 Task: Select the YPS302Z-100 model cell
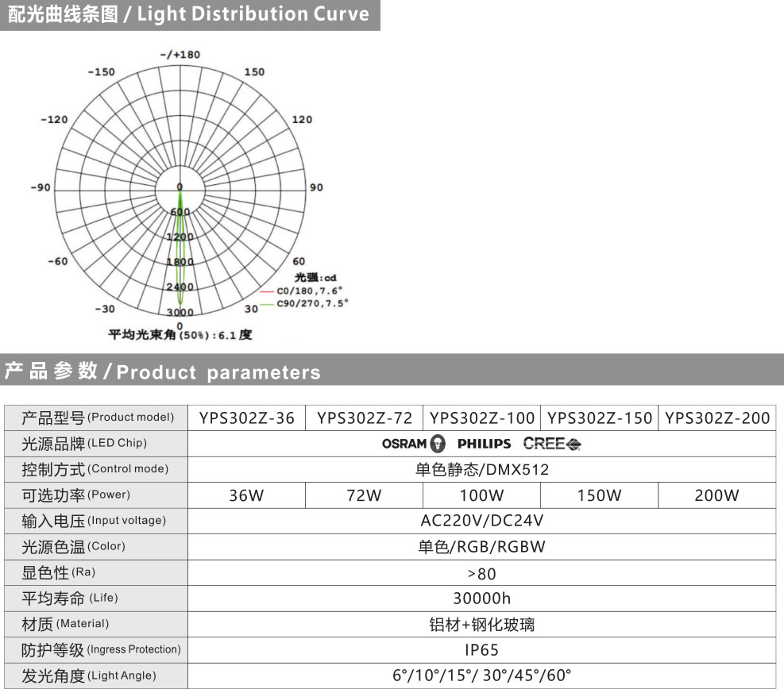[x=481, y=418]
